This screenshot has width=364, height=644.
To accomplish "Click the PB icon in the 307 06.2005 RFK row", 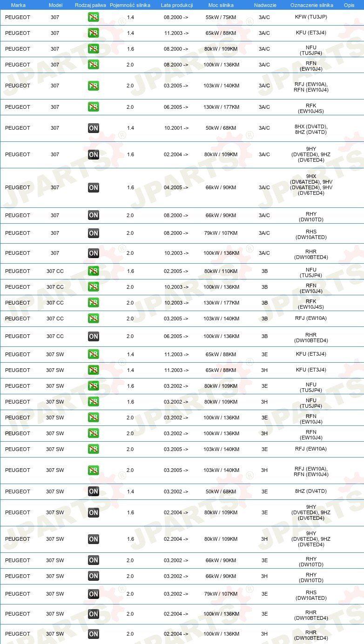I will pyautogui.click(x=94, y=107).
